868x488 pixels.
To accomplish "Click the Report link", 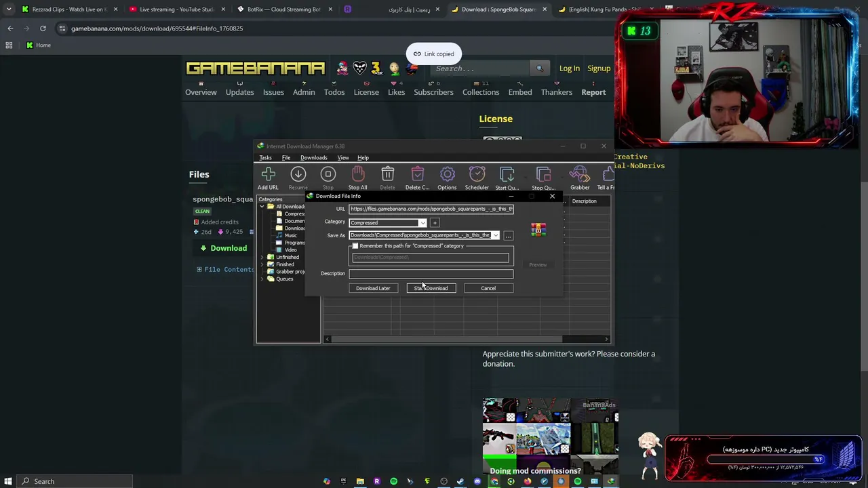I will [593, 92].
